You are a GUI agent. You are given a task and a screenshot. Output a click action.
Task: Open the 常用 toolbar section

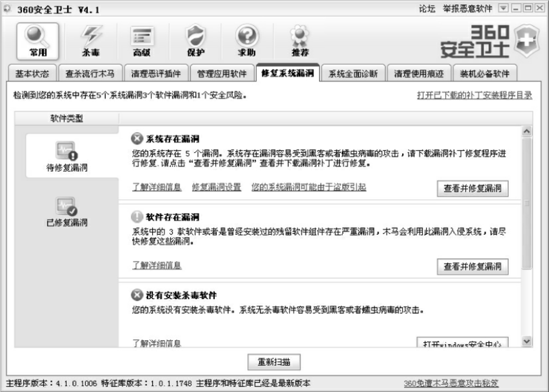click(x=38, y=41)
